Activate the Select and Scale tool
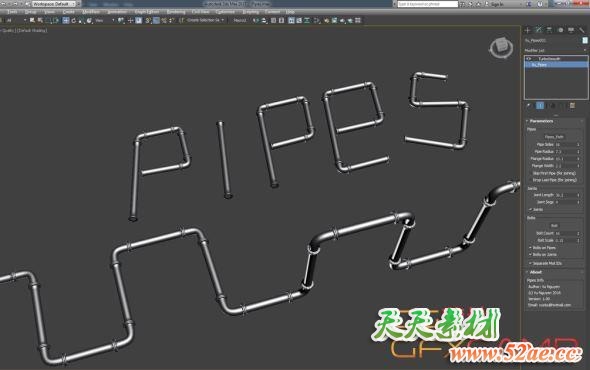 [x=81, y=20]
